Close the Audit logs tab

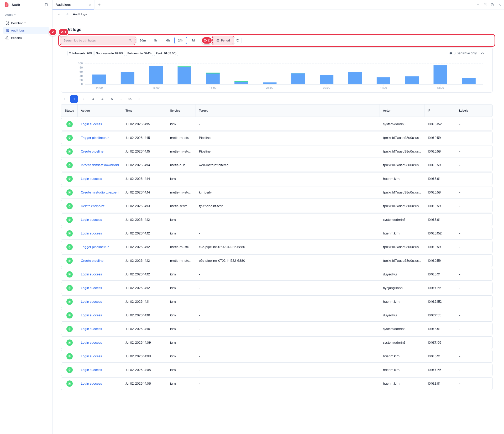click(90, 5)
